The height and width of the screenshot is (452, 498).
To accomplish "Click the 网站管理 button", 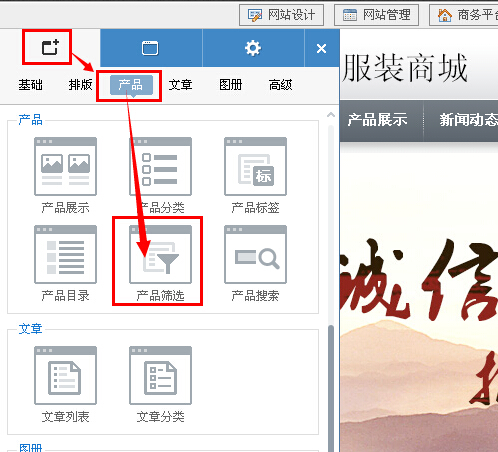I will pos(376,15).
